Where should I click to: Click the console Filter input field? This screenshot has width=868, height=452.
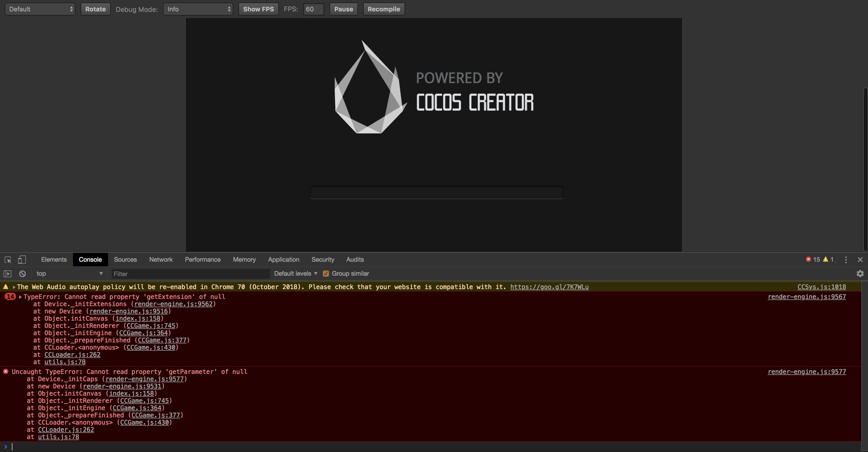[x=190, y=274]
